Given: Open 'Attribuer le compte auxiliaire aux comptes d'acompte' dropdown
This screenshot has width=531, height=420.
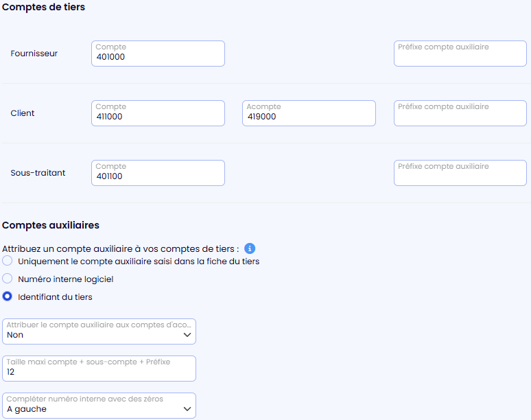Looking at the screenshot, I should [x=99, y=331].
